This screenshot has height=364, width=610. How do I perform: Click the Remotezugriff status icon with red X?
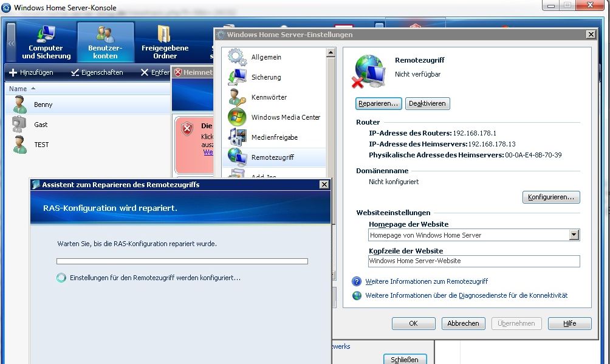(368, 71)
